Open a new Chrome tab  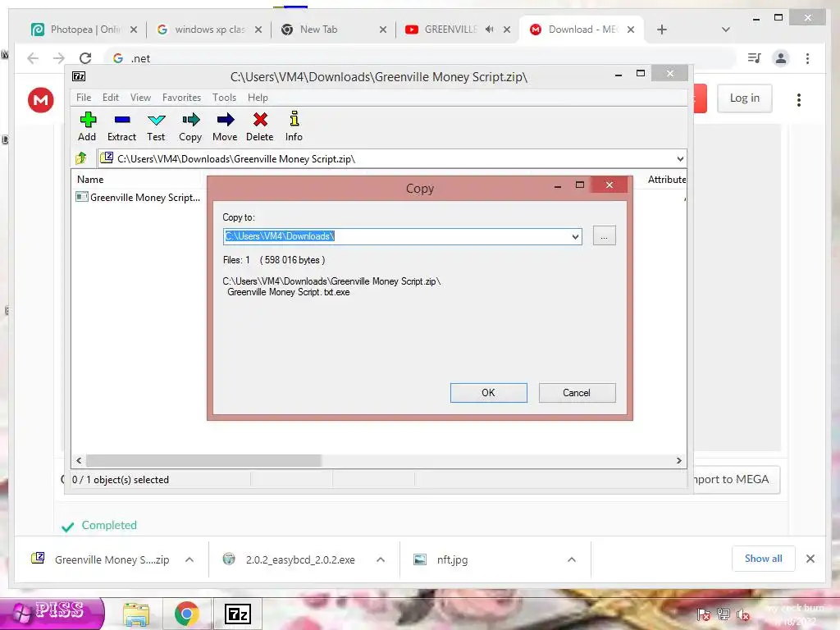click(662, 30)
